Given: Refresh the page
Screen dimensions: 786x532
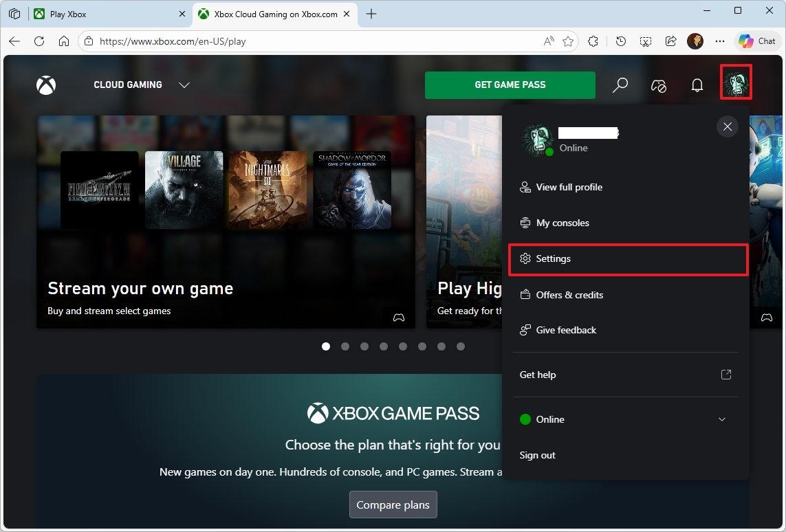Looking at the screenshot, I should pos(39,41).
